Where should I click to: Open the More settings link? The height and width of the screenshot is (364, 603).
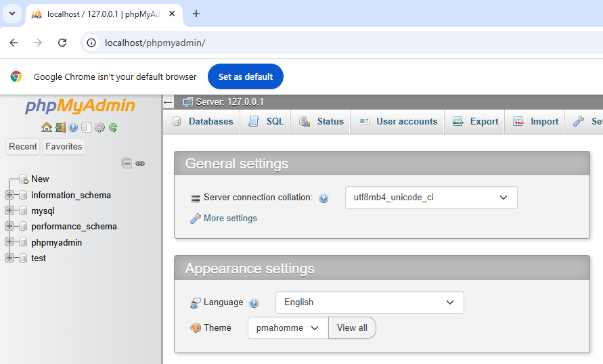[x=230, y=219]
